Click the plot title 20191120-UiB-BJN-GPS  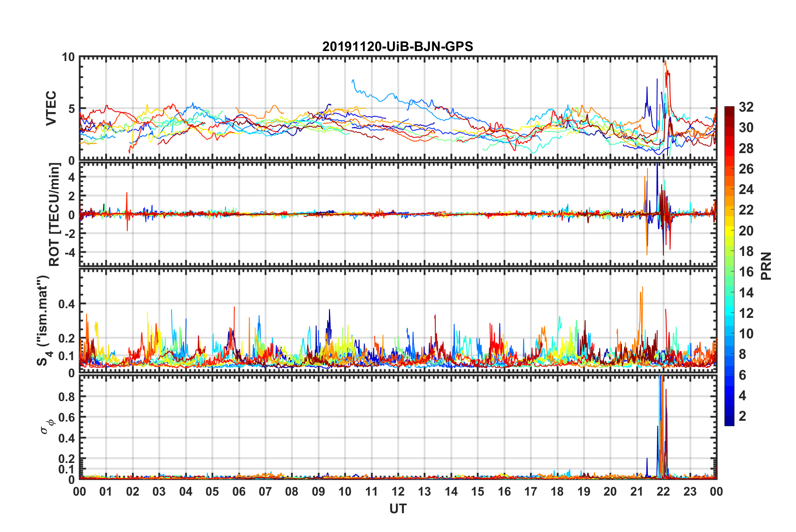pyautogui.click(x=398, y=46)
